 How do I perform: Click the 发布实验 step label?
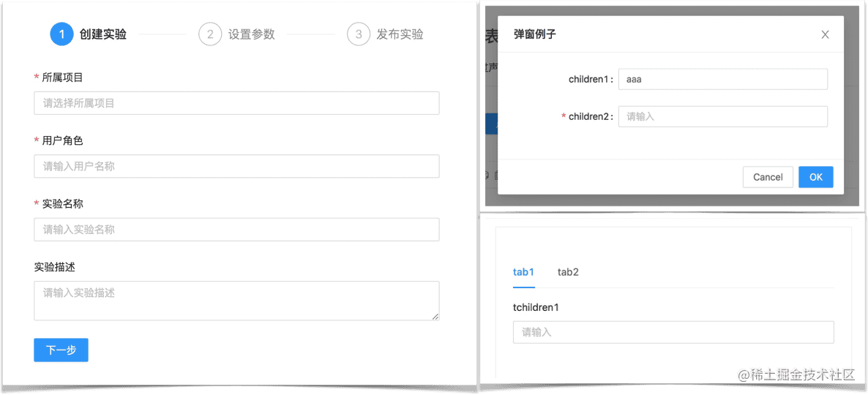point(400,34)
